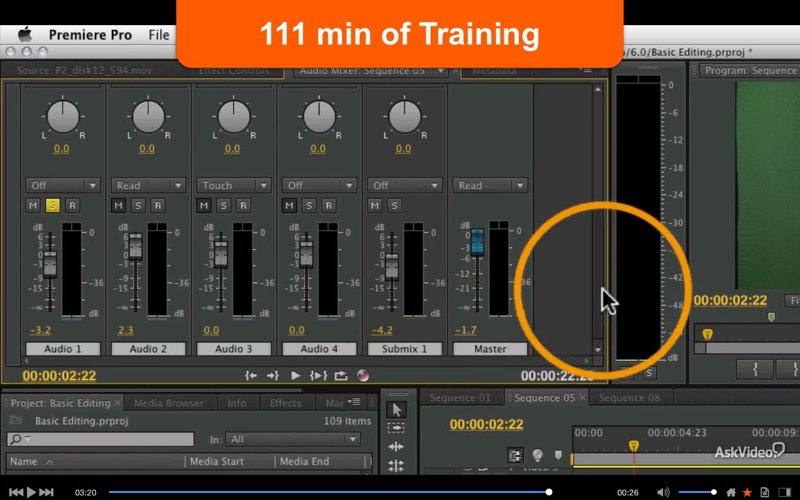Enable Record on Audio 3 track
Image resolution: width=800 pixels, height=500 pixels.
click(243, 206)
